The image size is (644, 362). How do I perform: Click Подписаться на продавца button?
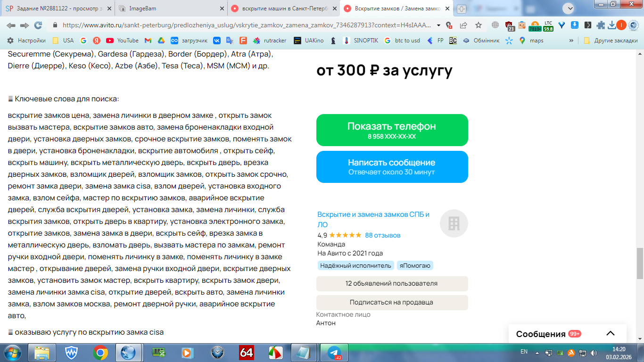tap(392, 303)
